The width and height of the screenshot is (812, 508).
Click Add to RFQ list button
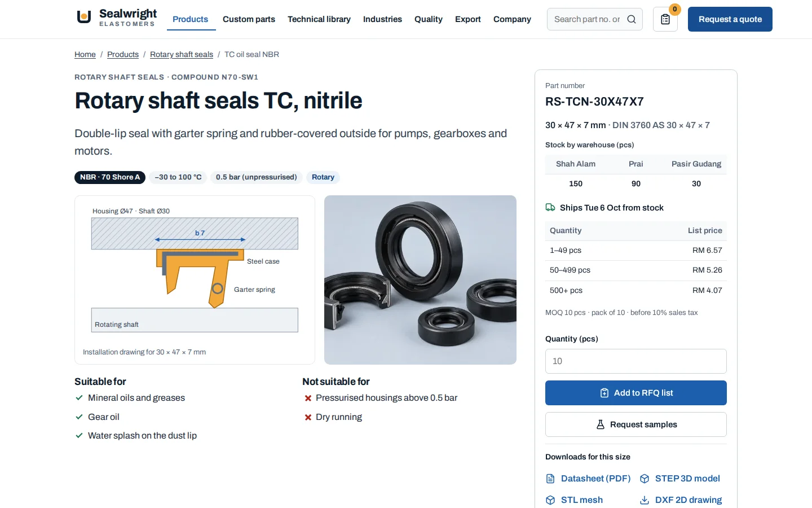pos(636,393)
